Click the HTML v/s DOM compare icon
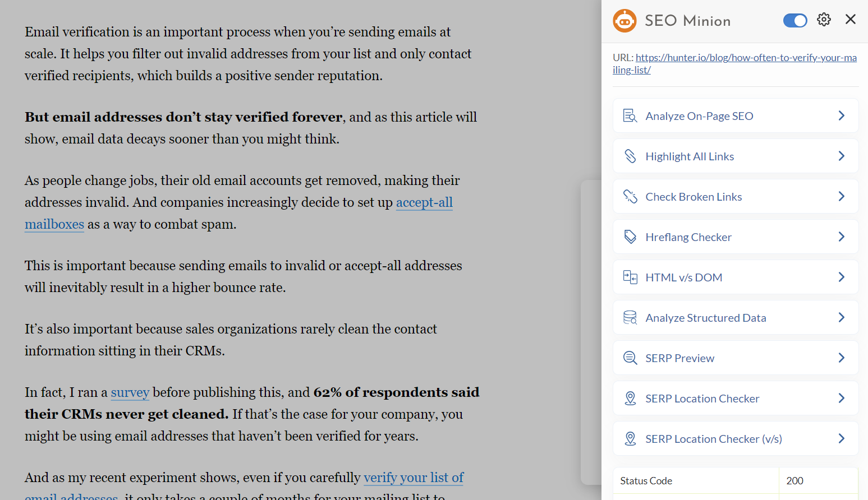This screenshot has height=500, width=868. [x=630, y=277]
